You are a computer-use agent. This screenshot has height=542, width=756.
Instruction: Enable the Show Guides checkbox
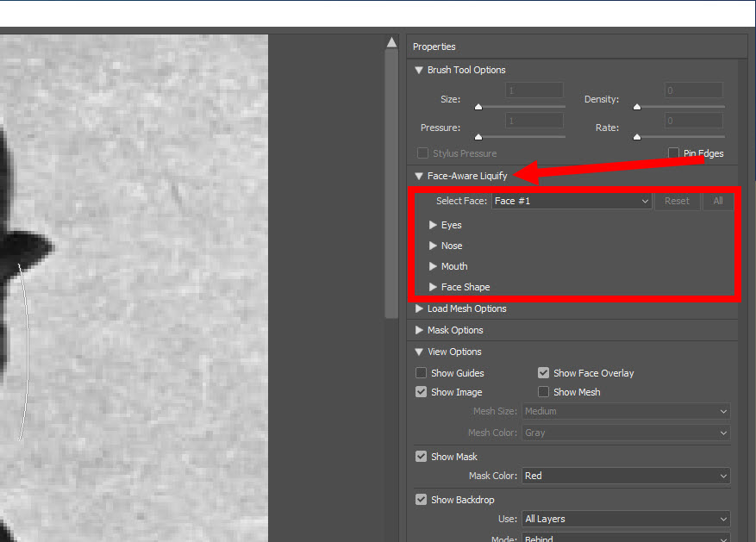click(421, 373)
